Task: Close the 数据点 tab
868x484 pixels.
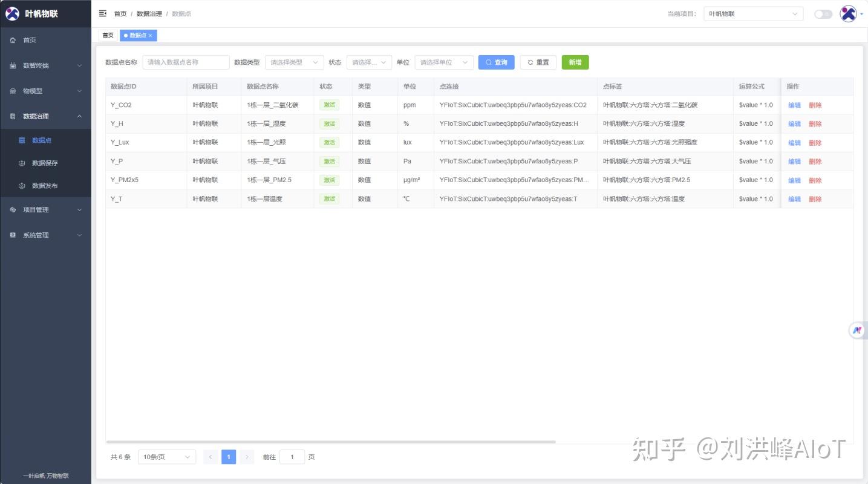Action: 151,36
